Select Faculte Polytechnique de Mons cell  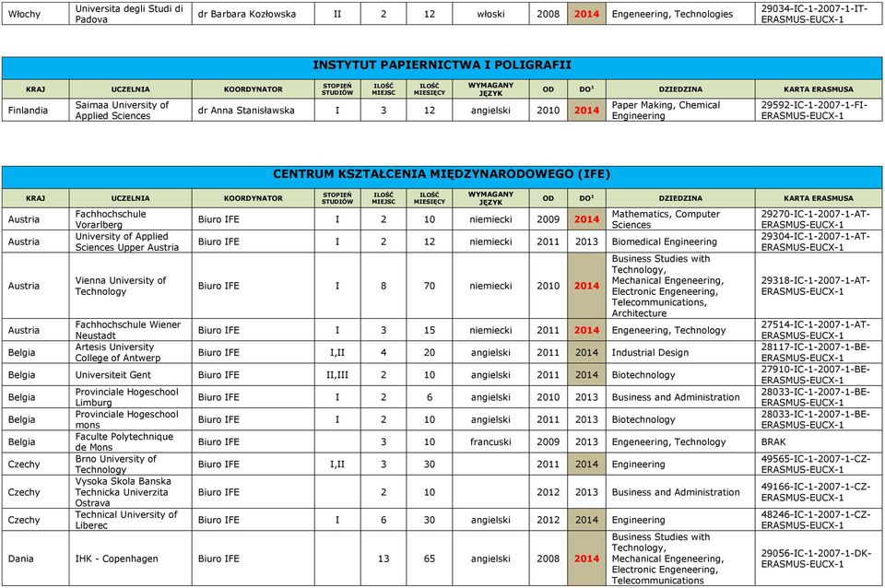pyautogui.click(x=130, y=441)
